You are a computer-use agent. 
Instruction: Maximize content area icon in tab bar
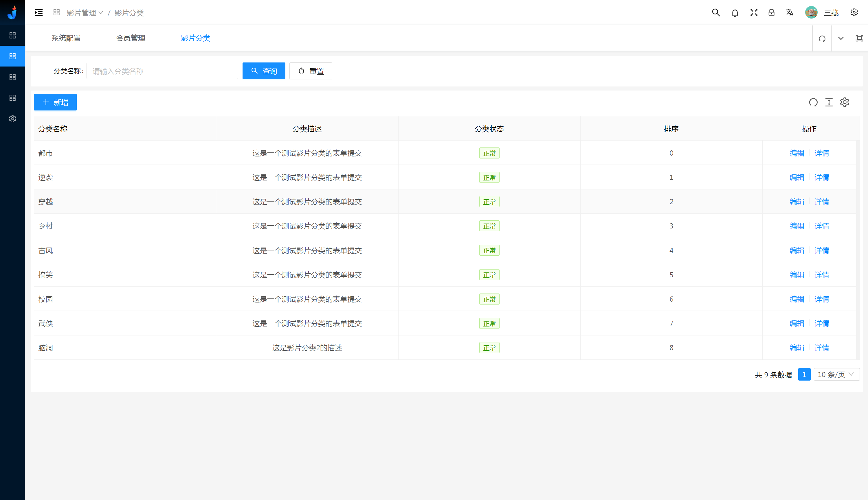coord(859,38)
